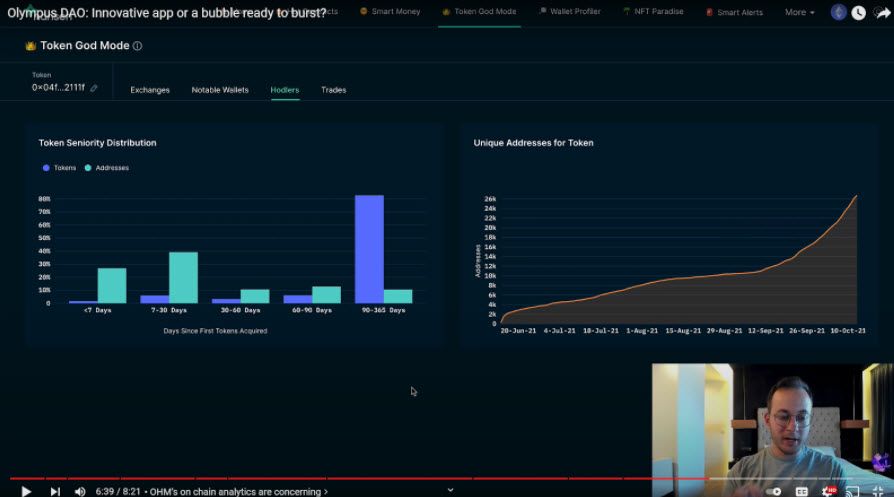The width and height of the screenshot is (894, 497).
Task: Seek on the red progress bar
Action: click(x=359, y=478)
